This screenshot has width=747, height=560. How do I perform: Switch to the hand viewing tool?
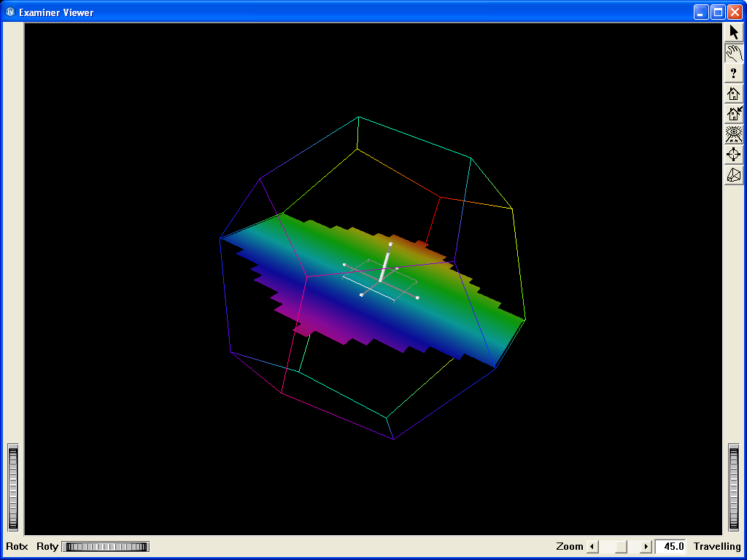[x=734, y=52]
